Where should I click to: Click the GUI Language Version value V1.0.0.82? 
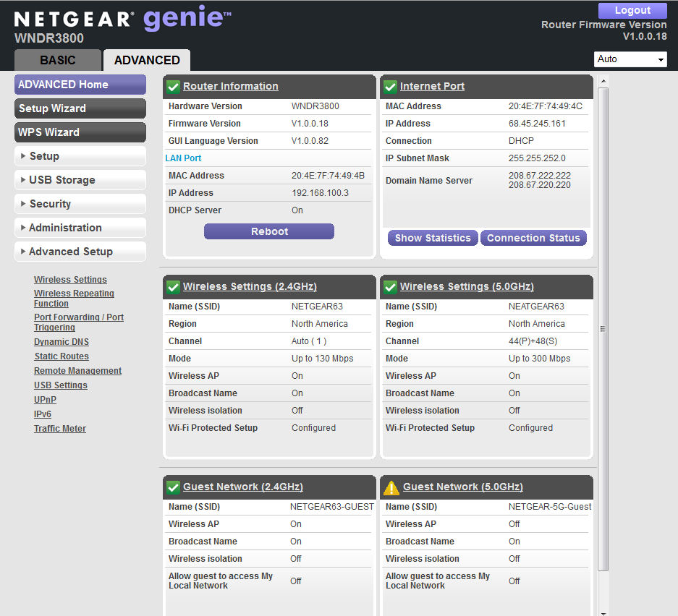click(310, 141)
